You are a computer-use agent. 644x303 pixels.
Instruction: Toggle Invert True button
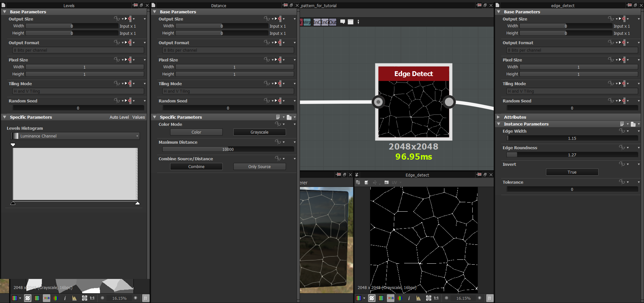[x=572, y=172]
